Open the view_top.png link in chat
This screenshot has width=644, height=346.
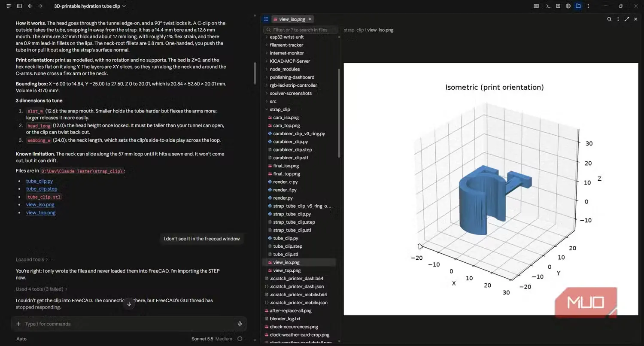click(41, 212)
